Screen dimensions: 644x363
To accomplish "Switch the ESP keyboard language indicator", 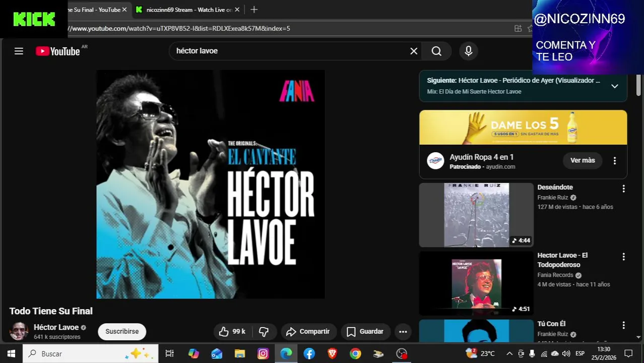I will click(580, 353).
